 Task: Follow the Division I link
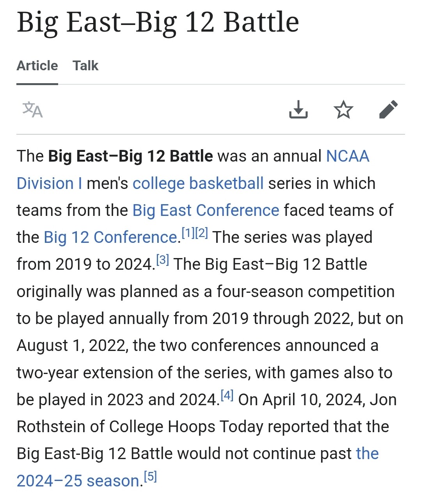[x=49, y=183]
